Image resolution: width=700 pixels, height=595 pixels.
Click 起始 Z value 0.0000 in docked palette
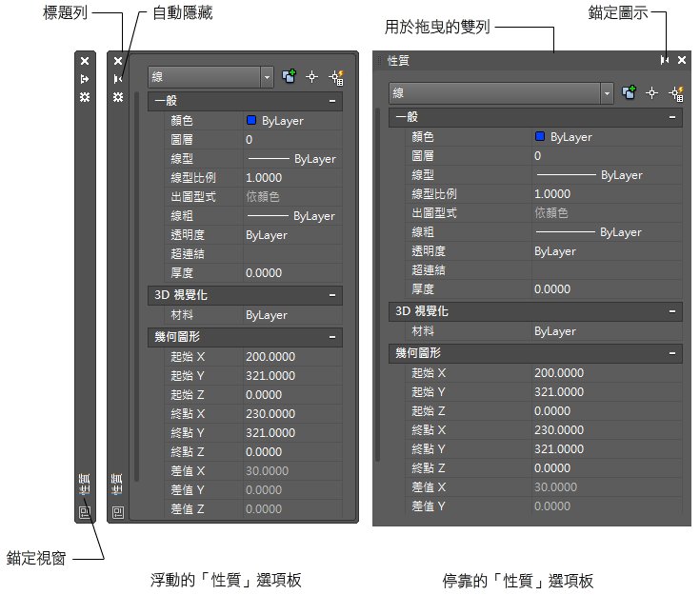tap(608, 411)
